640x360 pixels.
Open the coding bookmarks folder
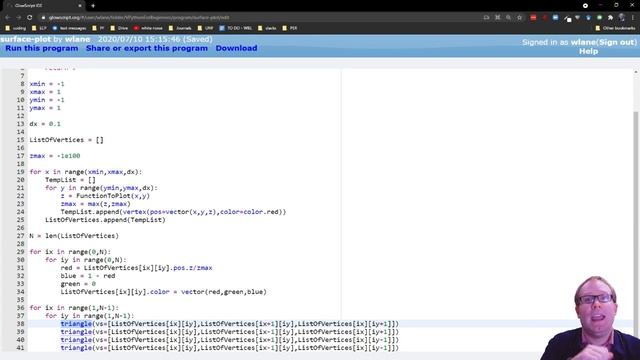(16, 28)
